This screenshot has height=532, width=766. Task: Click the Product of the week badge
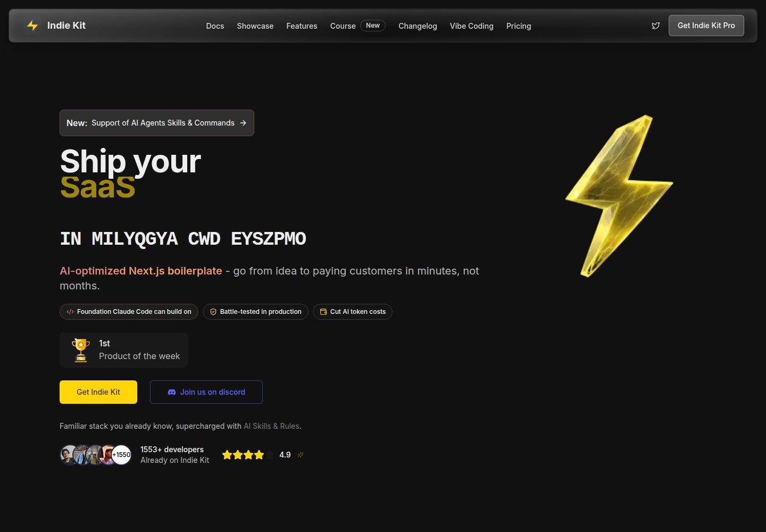coord(124,350)
